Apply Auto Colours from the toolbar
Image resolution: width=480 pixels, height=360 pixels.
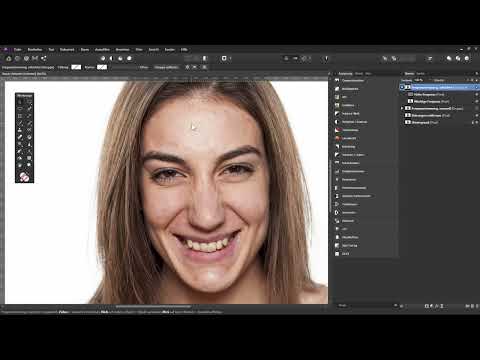(x=120, y=58)
